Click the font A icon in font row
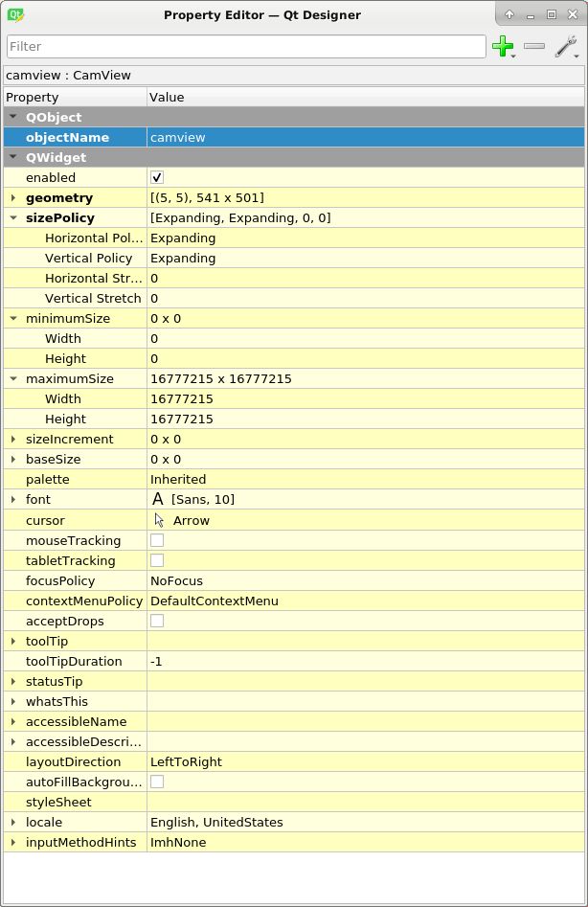 [157, 499]
